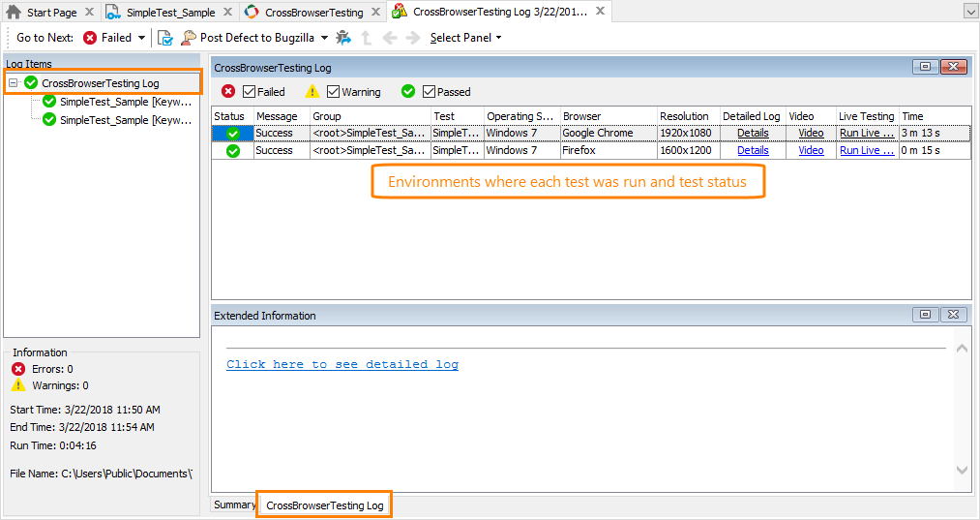Click the forward arrow toolbar icon
This screenshot has width=980, height=520.
(x=412, y=38)
